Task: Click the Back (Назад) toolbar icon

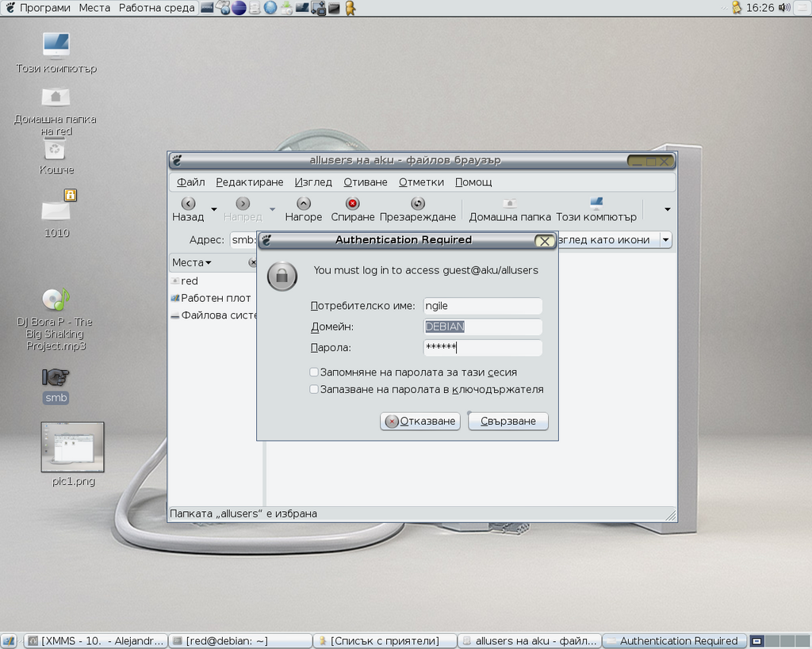Action: point(188,204)
